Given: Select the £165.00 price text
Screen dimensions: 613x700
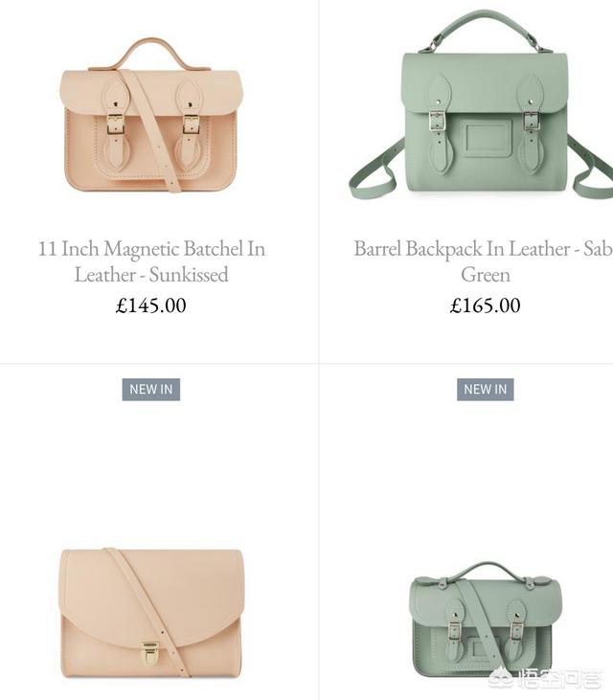Looking at the screenshot, I should [486, 305].
